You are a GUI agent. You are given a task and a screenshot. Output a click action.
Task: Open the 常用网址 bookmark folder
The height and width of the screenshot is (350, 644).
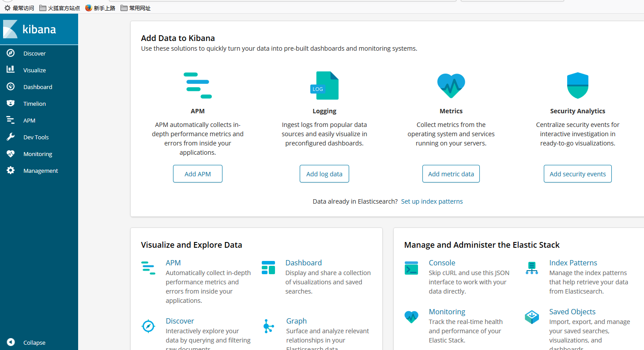click(x=136, y=8)
